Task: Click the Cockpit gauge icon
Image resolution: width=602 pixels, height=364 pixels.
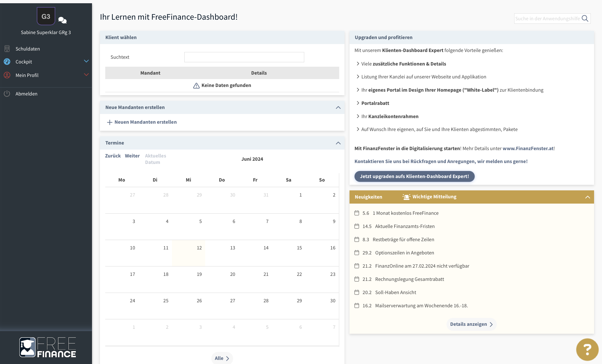Action: click(x=7, y=61)
